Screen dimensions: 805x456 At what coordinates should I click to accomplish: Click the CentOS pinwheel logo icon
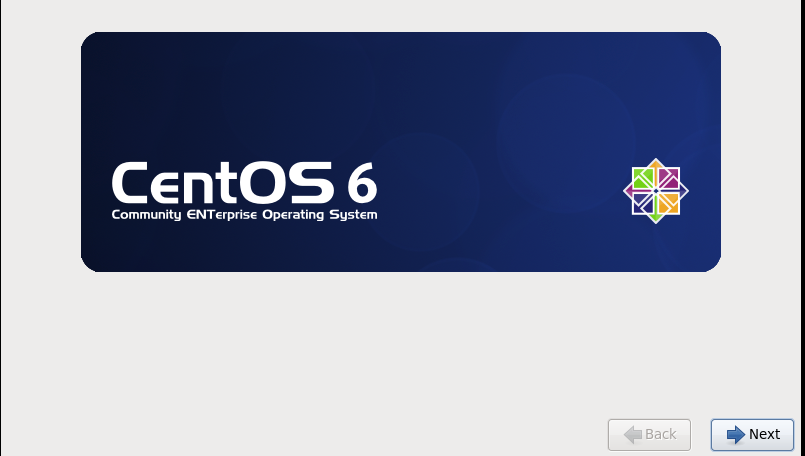(656, 191)
